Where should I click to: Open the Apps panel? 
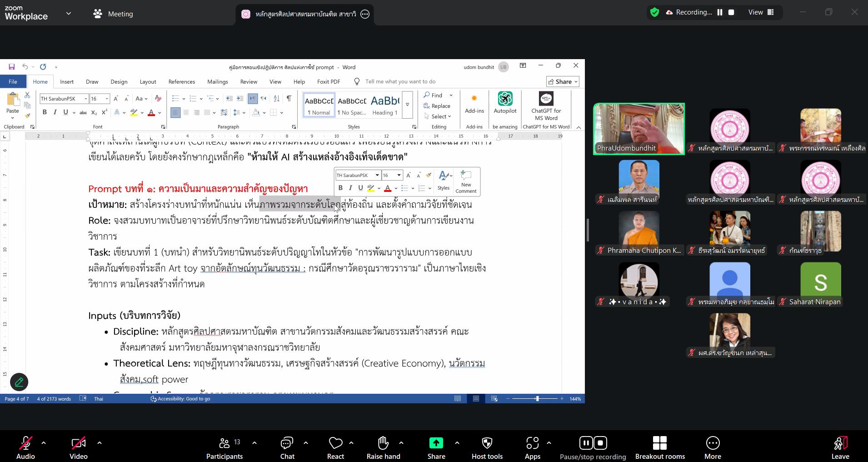[x=532, y=443]
